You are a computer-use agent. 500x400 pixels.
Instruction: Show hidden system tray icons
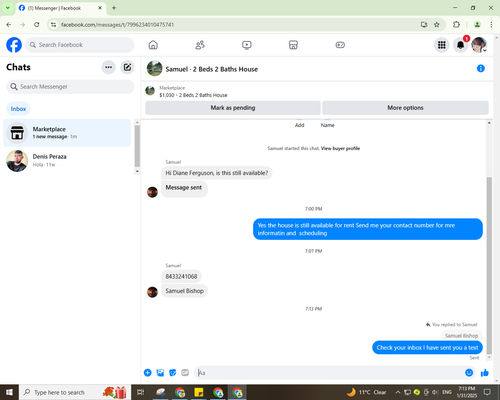point(398,392)
